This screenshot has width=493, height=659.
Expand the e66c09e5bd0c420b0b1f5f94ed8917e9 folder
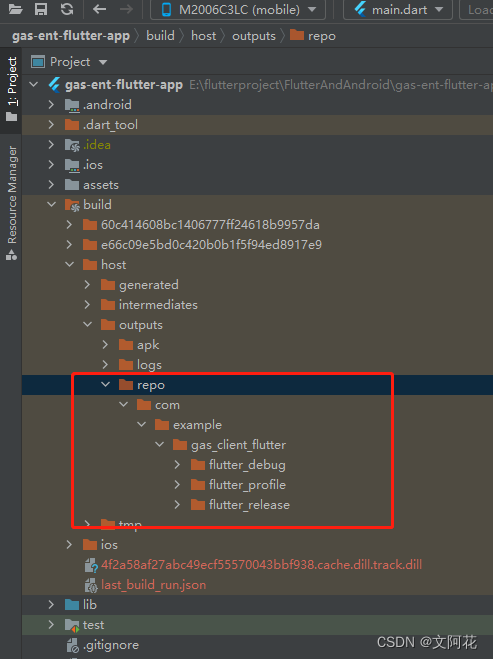point(69,245)
